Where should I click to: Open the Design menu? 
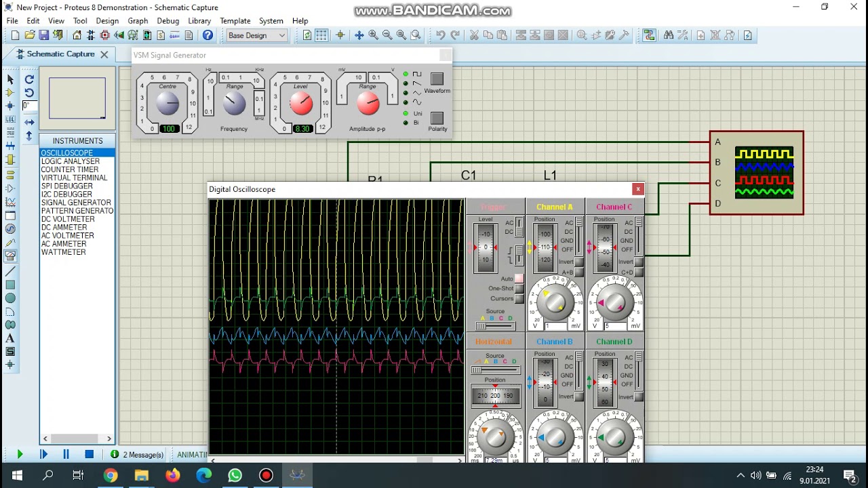pos(107,21)
